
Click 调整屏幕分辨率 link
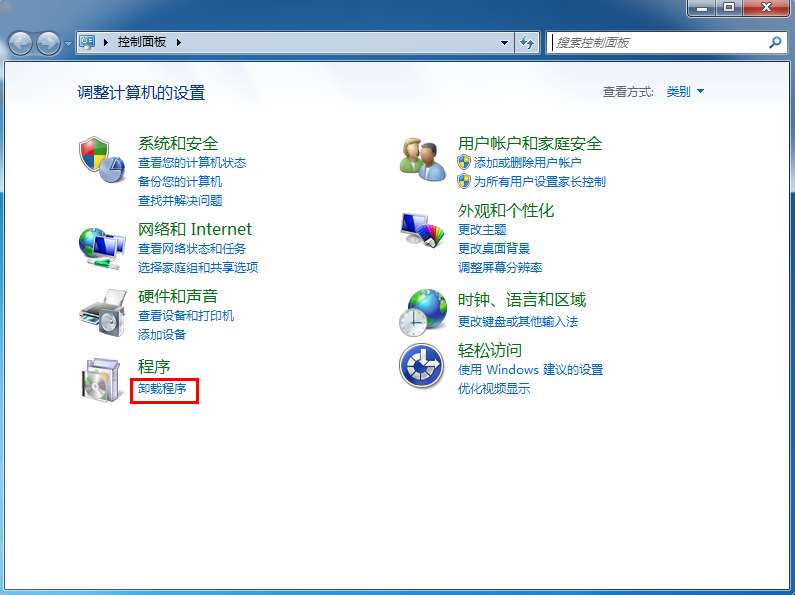point(500,267)
